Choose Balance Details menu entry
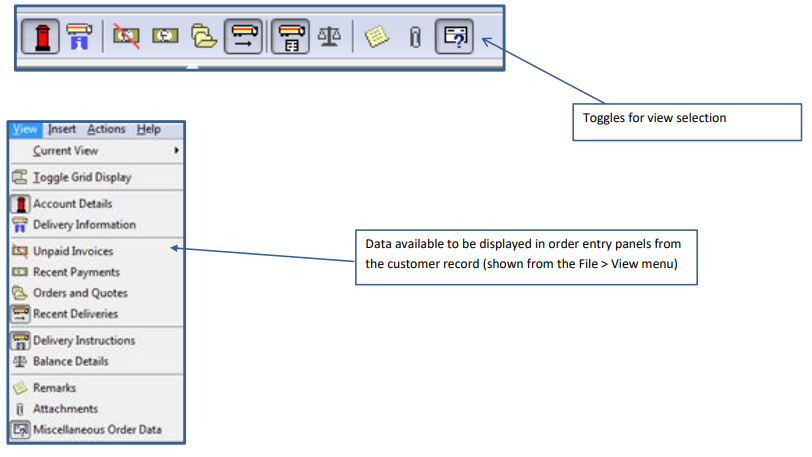The image size is (812, 457). (x=71, y=361)
